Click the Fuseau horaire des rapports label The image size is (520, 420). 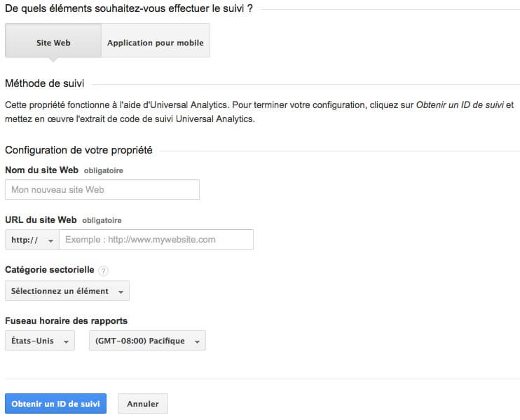coord(66,321)
